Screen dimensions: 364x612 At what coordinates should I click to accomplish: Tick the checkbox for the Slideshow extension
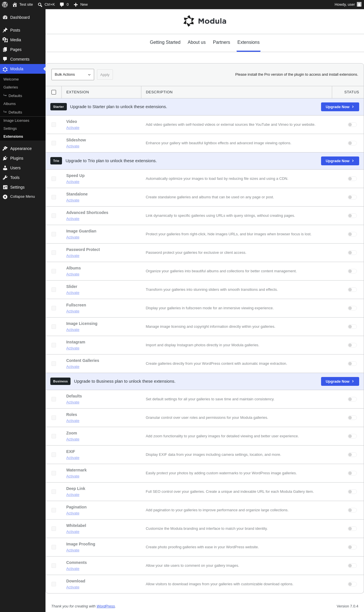54,143
